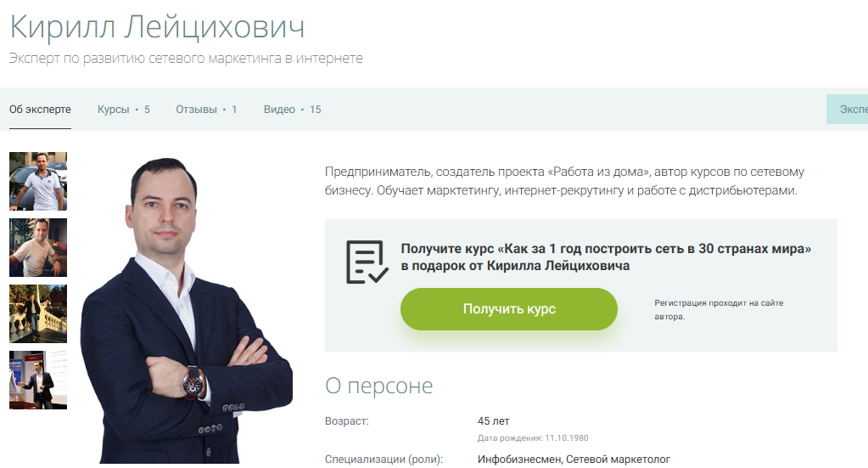Click the course checklist document icon
This screenshot has width=868, height=468.
[x=367, y=262]
